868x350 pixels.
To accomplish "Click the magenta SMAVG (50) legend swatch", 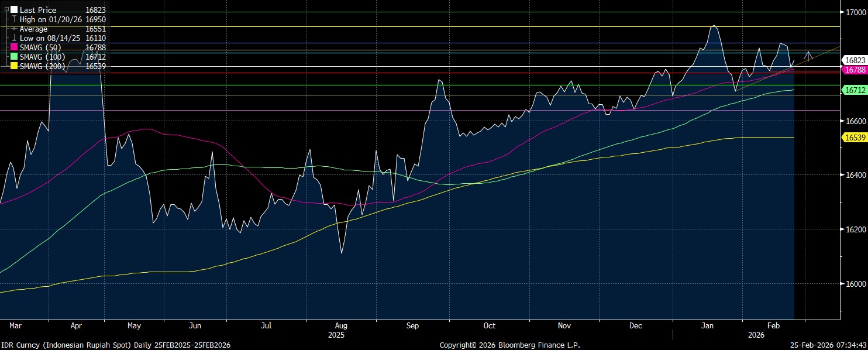I will (x=14, y=47).
